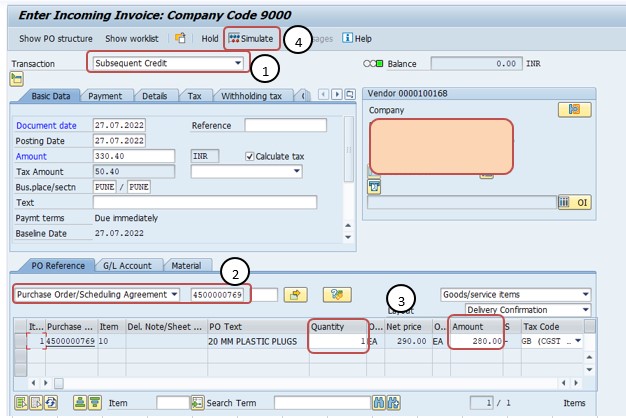Click table configuration icon at grid corner
626x418 pixels.
pyautogui.click(x=590, y=326)
